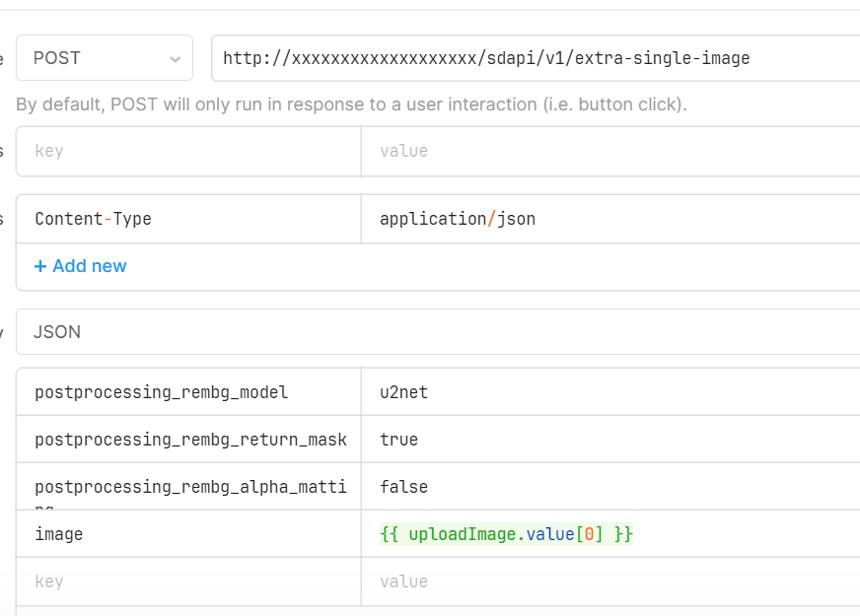Edit the postprocessing_rembg_model key field

pyautogui.click(x=187, y=392)
